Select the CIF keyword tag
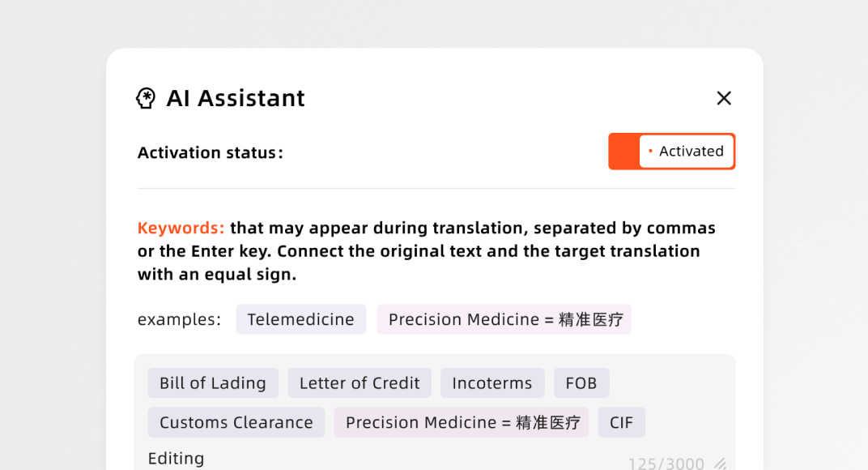868x470 pixels. click(x=622, y=422)
